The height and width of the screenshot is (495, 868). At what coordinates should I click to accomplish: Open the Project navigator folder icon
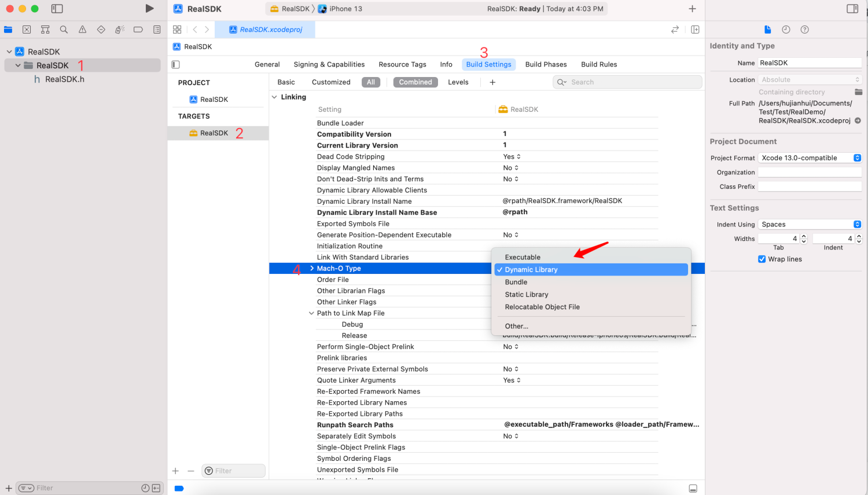coord(8,30)
